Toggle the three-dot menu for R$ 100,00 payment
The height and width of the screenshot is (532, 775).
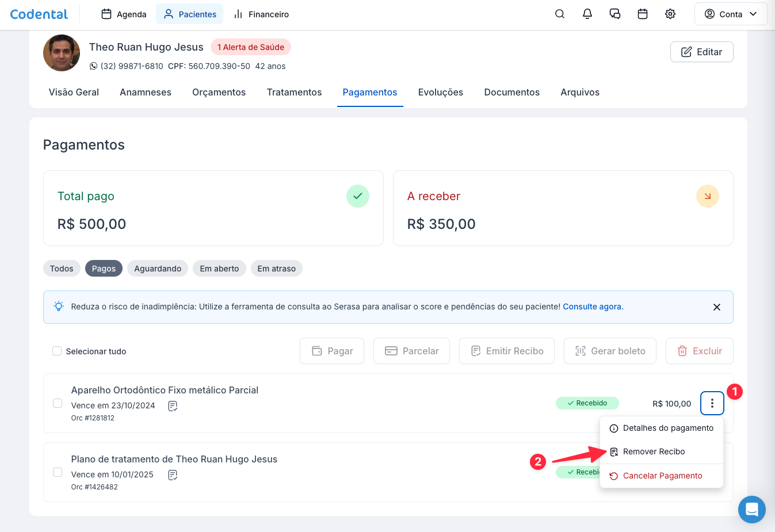[712, 403]
